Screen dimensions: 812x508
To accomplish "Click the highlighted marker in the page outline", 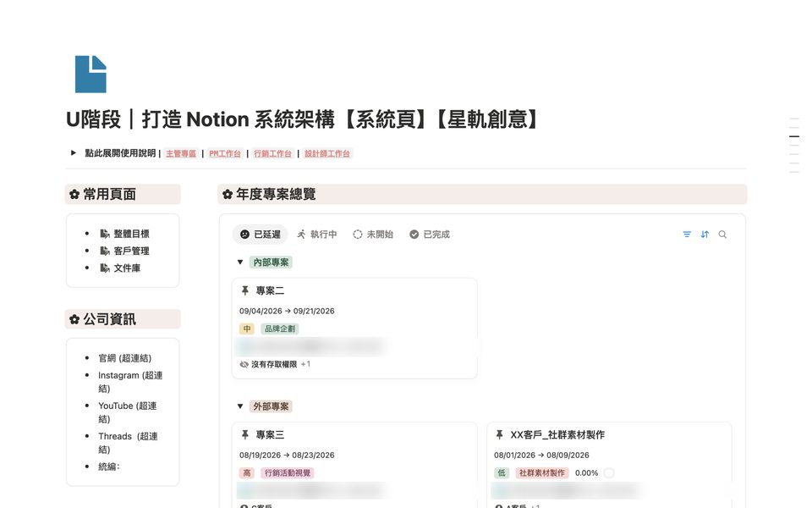I will pos(794,136).
